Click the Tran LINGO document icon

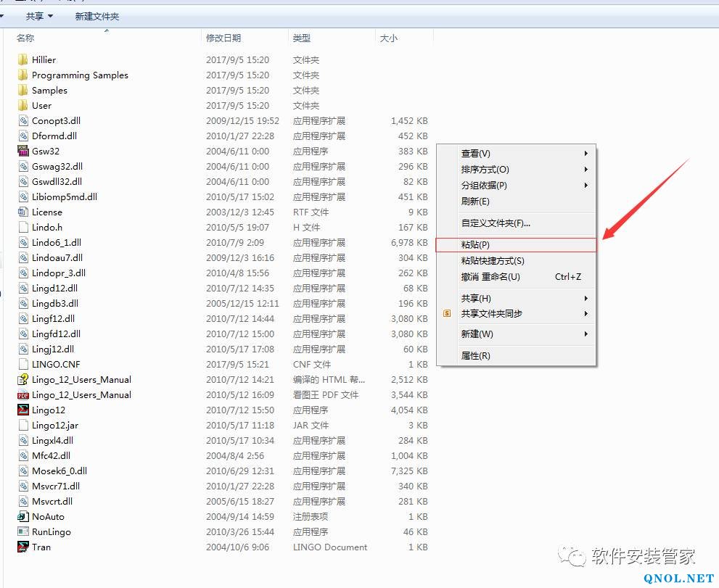point(23,547)
